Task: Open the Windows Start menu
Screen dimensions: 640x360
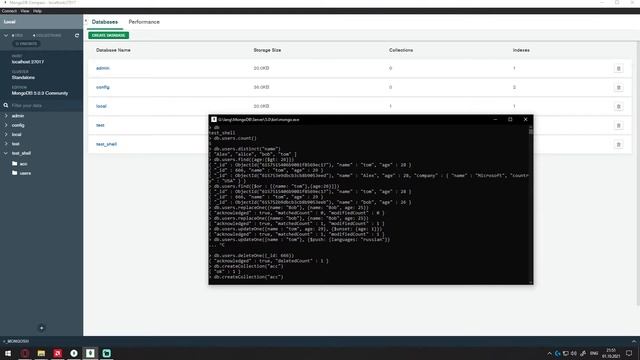Action: 8,353
